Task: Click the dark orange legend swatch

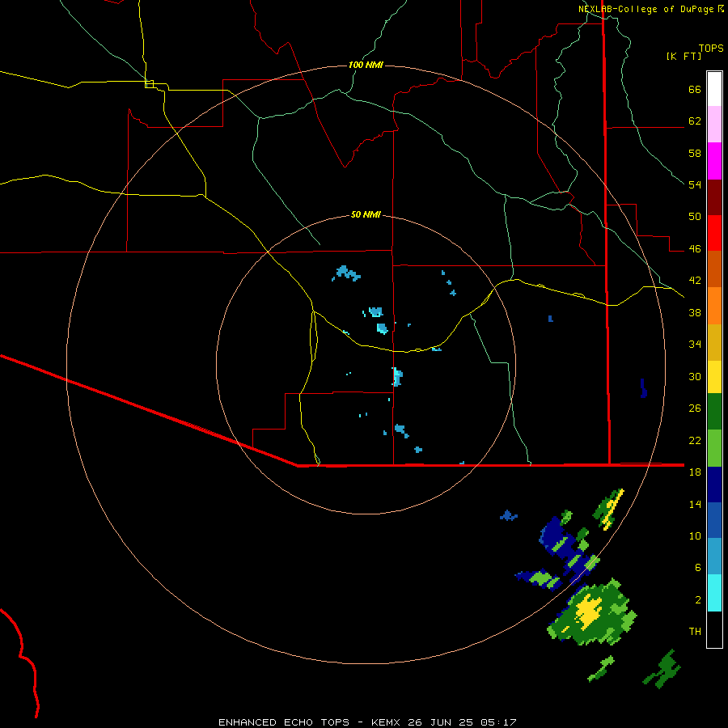Action: pyautogui.click(x=714, y=269)
